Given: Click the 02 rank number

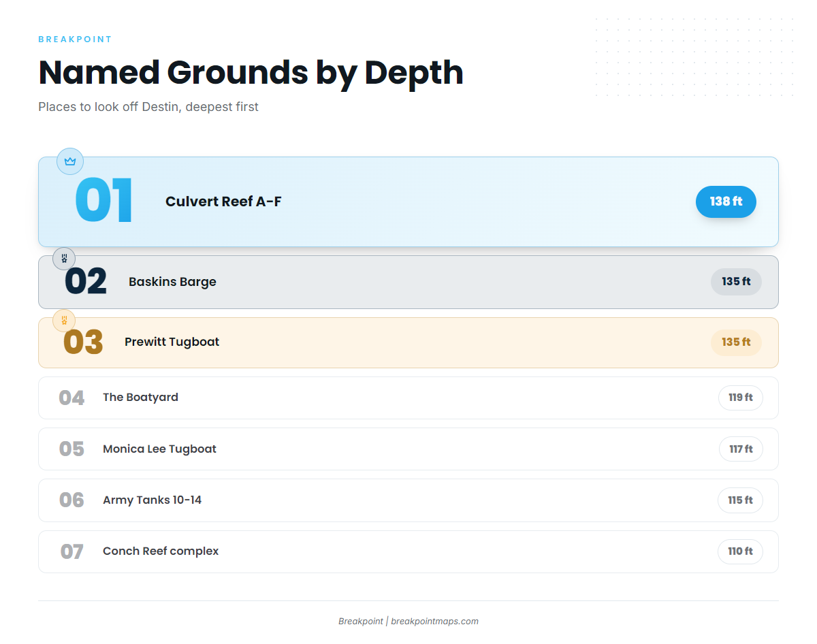Looking at the screenshot, I should [x=86, y=282].
